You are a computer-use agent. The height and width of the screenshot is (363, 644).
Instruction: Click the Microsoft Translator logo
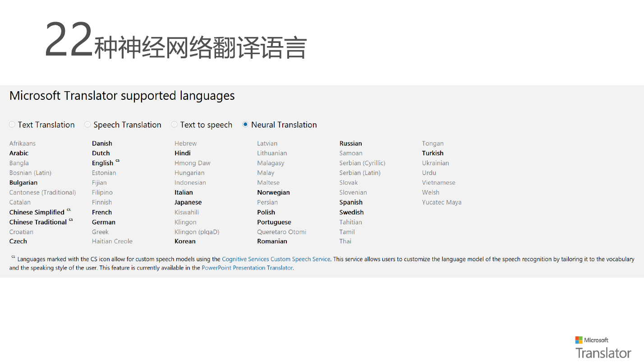coord(603,347)
